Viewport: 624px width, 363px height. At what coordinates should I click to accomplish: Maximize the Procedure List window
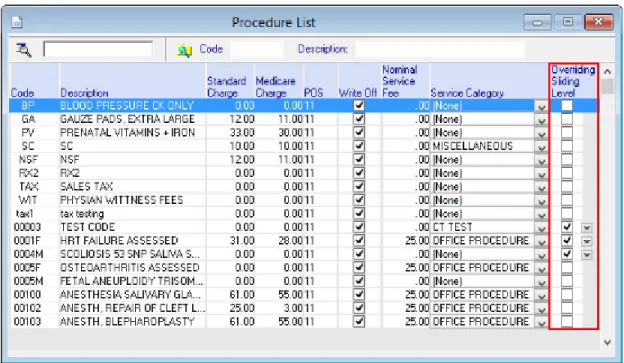tap(568, 22)
